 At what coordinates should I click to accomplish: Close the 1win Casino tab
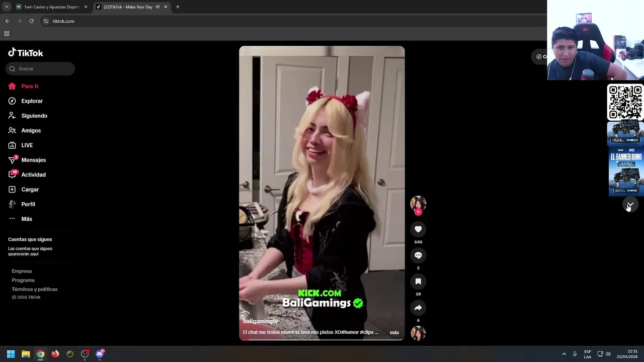tap(86, 7)
